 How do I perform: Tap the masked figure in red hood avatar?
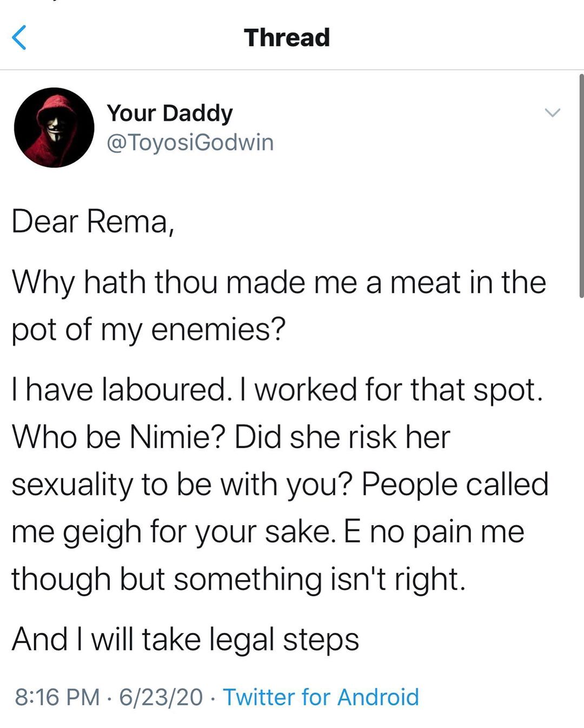point(54,128)
